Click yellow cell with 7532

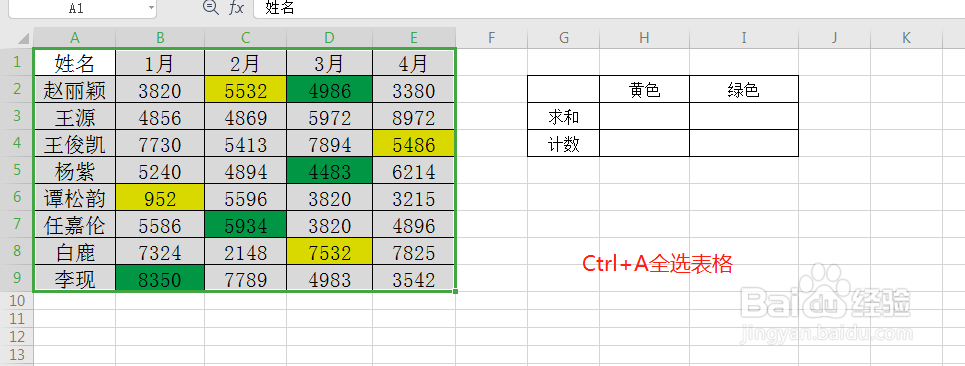[x=329, y=252]
